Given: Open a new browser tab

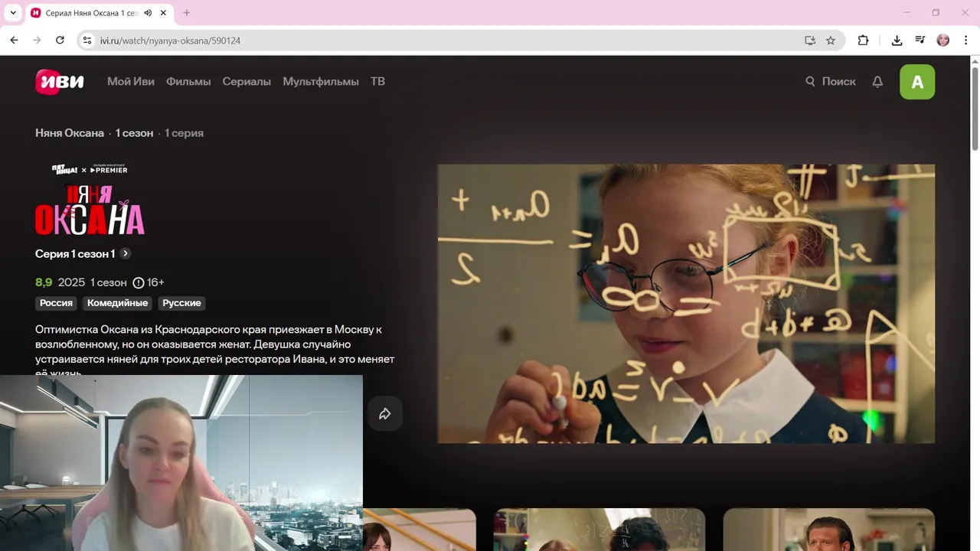Looking at the screenshot, I should coord(186,13).
